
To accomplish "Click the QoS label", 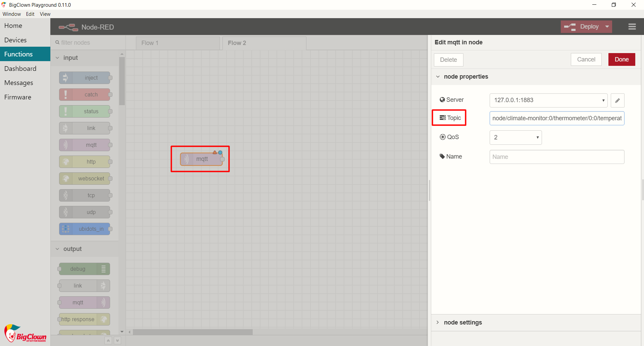I will tap(453, 137).
